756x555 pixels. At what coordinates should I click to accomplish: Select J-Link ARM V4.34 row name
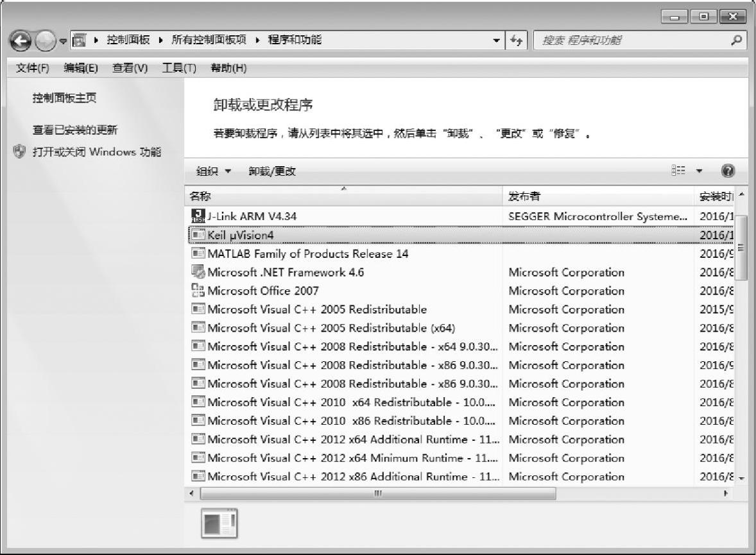[252, 216]
